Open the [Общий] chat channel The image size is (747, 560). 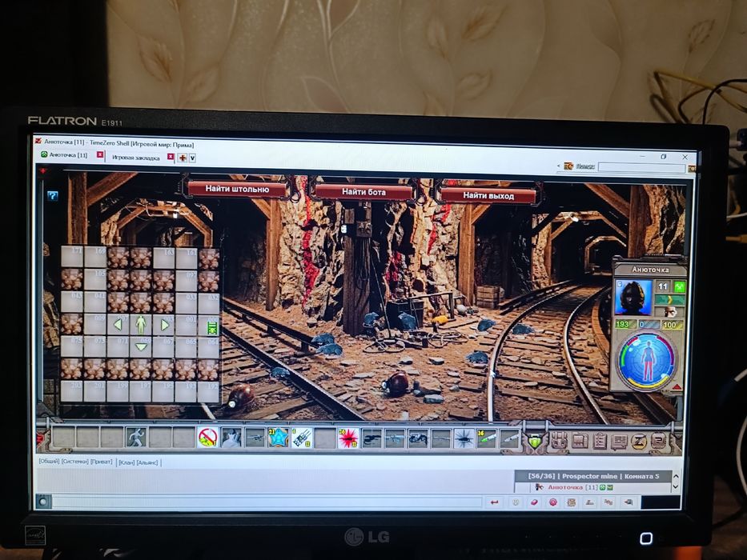tap(49, 462)
